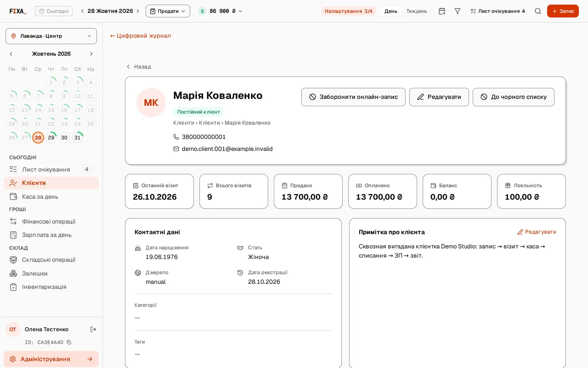Open Зарплата за день menu item
This screenshot has height=368, width=588.
point(51,235)
